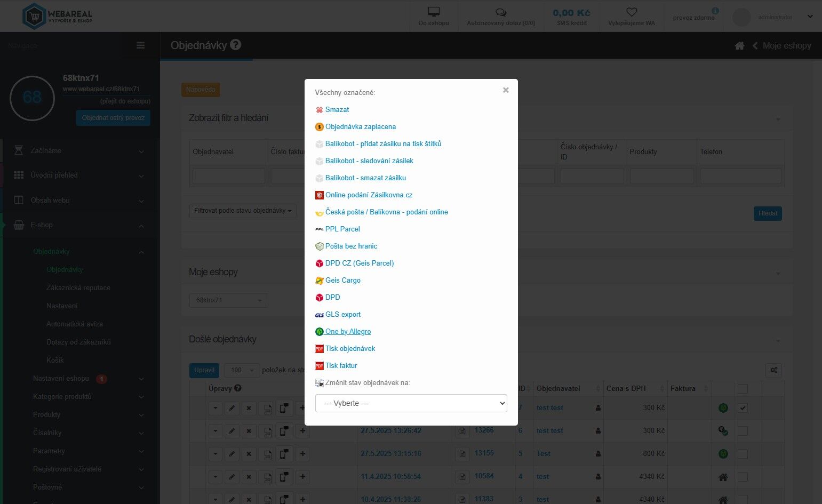Click the house delivery icon for order 10584
The width and height of the screenshot is (822, 504).
[x=723, y=477]
